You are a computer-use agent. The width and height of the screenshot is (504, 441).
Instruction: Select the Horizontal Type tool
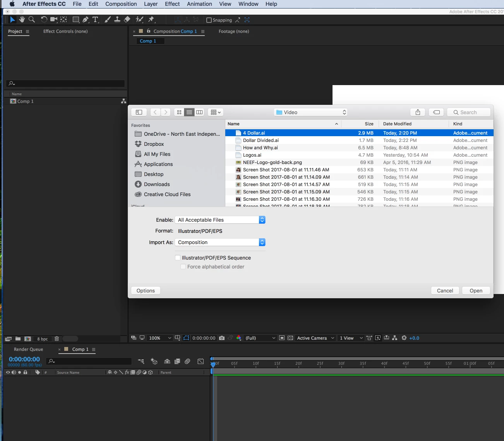(x=95, y=19)
